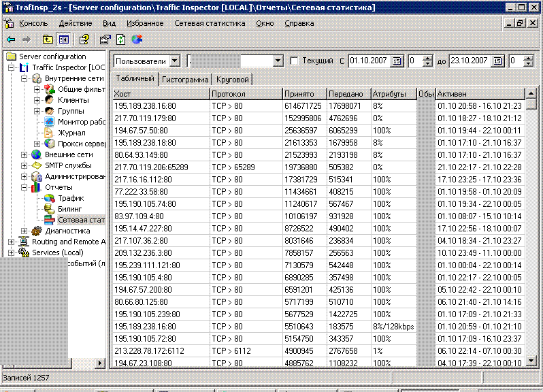The width and height of the screenshot is (543, 392).
Task: Sort by the Принято column header
Action: [305, 94]
